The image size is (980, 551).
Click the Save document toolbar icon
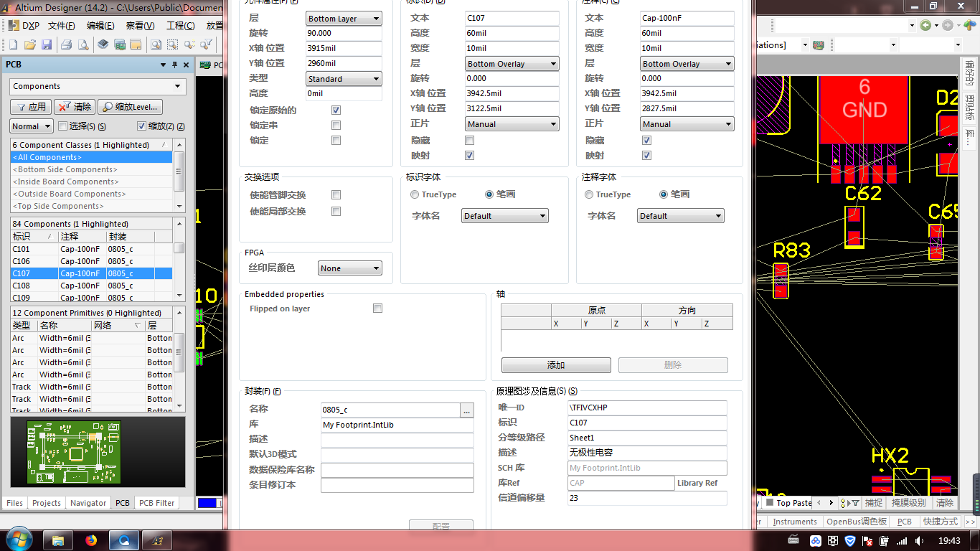coord(47,45)
